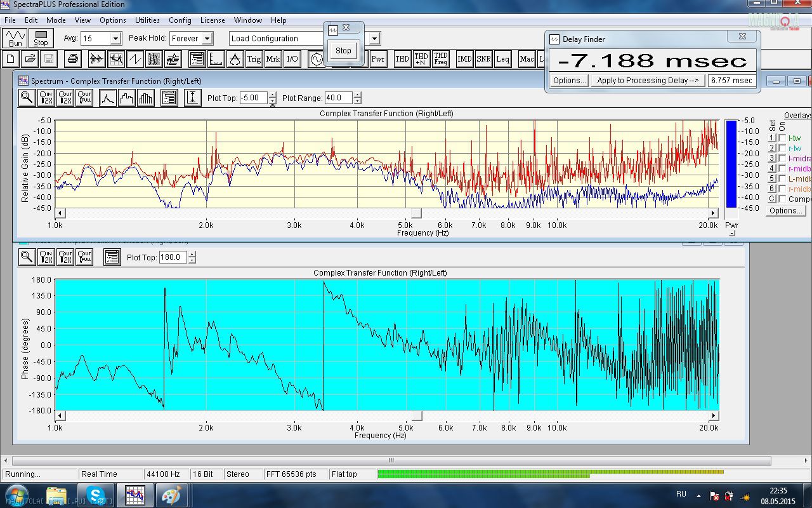
Task: Open Phase window settings panel icon
Action: coord(112,257)
